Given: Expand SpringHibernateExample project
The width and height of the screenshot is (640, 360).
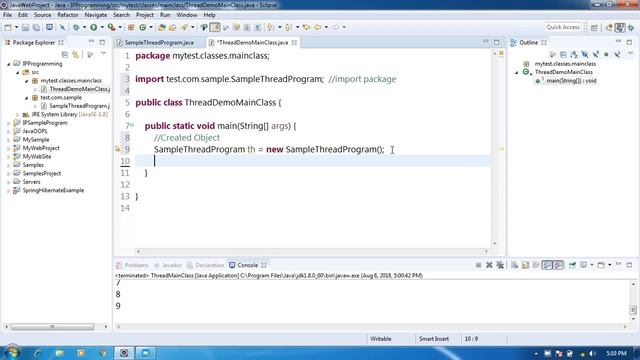Looking at the screenshot, I should click(9, 191).
